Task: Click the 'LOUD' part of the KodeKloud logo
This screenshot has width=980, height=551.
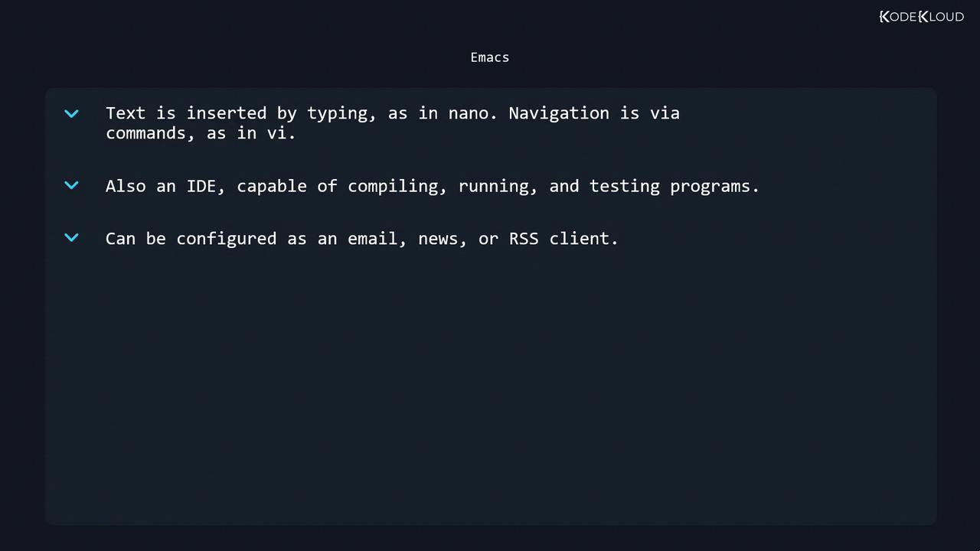Action: pos(946,17)
